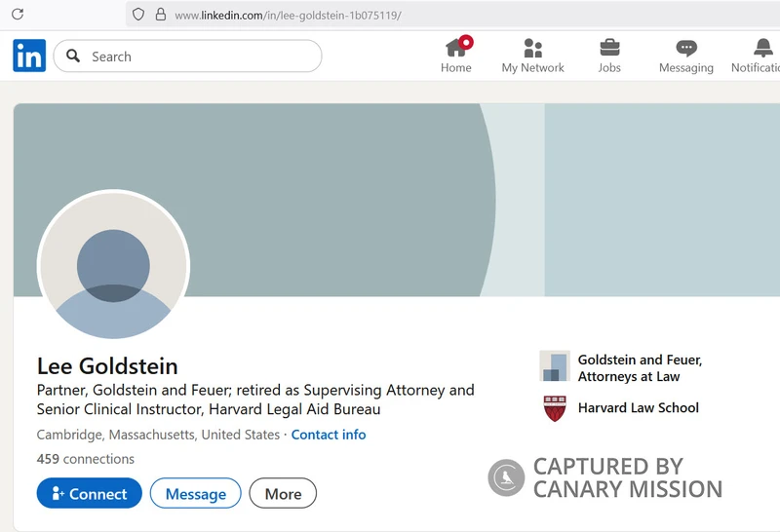Open My Network
Viewport: 780px width, 532px height.
[x=532, y=56]
